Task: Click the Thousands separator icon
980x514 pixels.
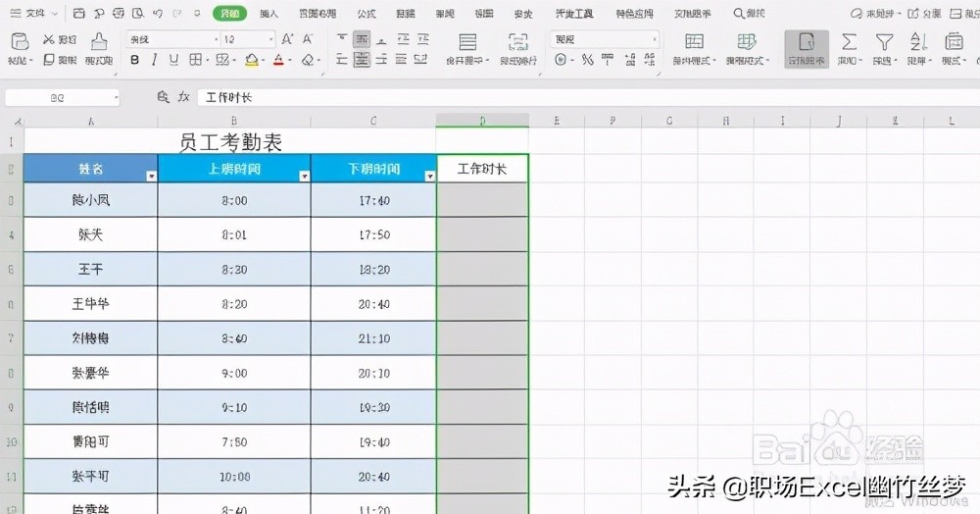Action: pyautogui.click(x=607, y=60)
